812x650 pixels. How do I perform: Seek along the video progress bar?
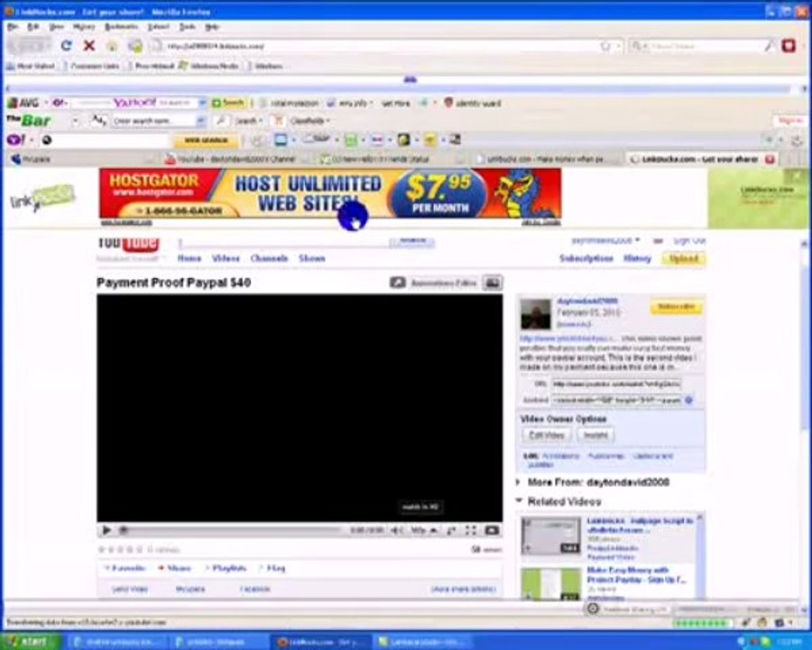click(231, 530)
